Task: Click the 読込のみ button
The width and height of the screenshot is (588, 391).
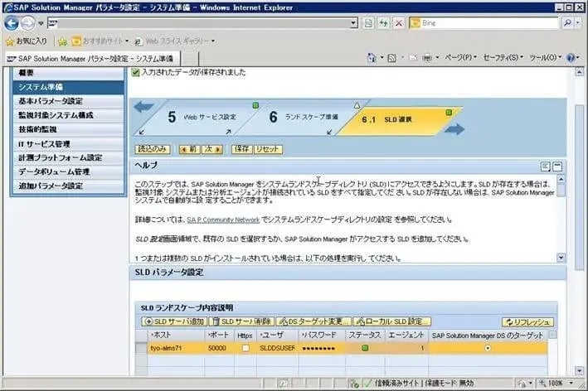Action: tap(153, 149)
